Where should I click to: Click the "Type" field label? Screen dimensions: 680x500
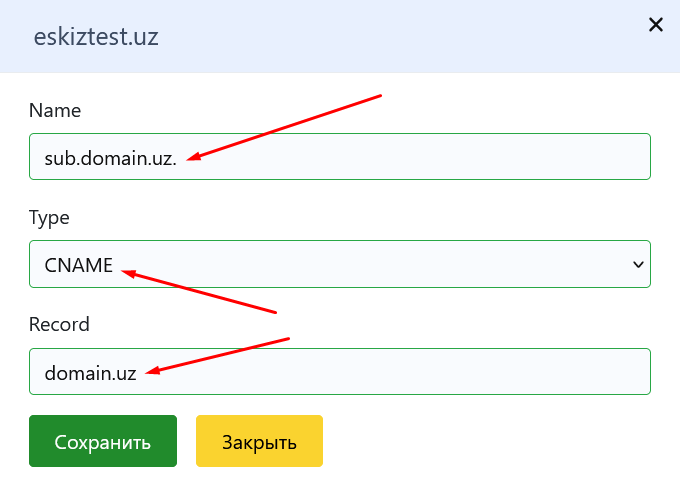point(50,217)
